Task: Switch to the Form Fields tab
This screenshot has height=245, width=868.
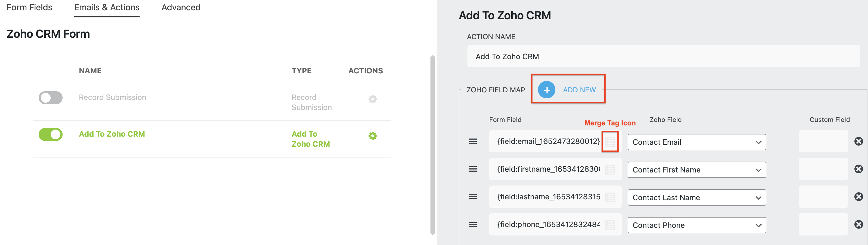Action: (29, 7)
